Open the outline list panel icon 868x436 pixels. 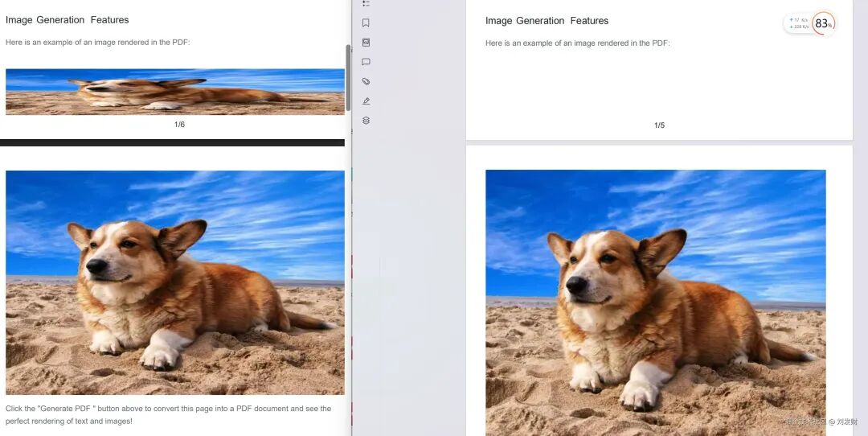click(x=366, y=4)
